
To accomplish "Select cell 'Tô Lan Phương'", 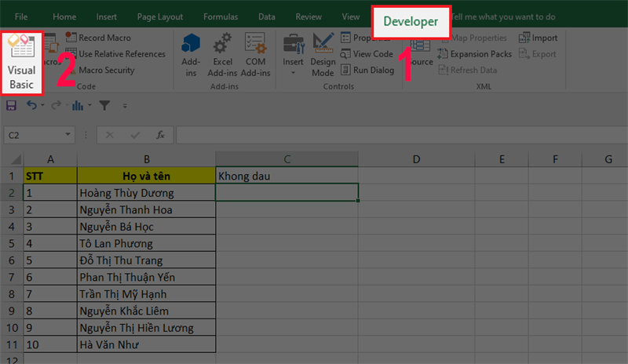I will (x=146, y=243).
